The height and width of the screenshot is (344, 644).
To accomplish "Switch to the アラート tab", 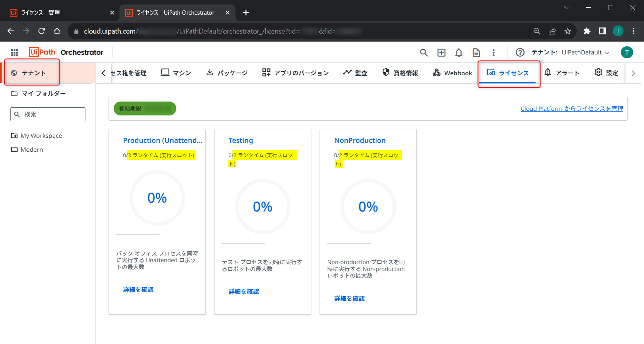I will [x=562, y=73].
